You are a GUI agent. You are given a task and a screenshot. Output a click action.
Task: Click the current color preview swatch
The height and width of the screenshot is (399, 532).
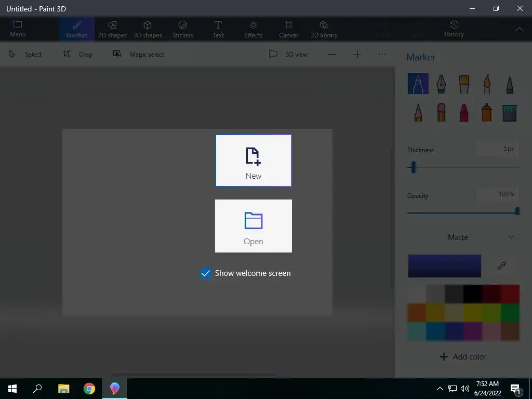(x=445, y=266)
